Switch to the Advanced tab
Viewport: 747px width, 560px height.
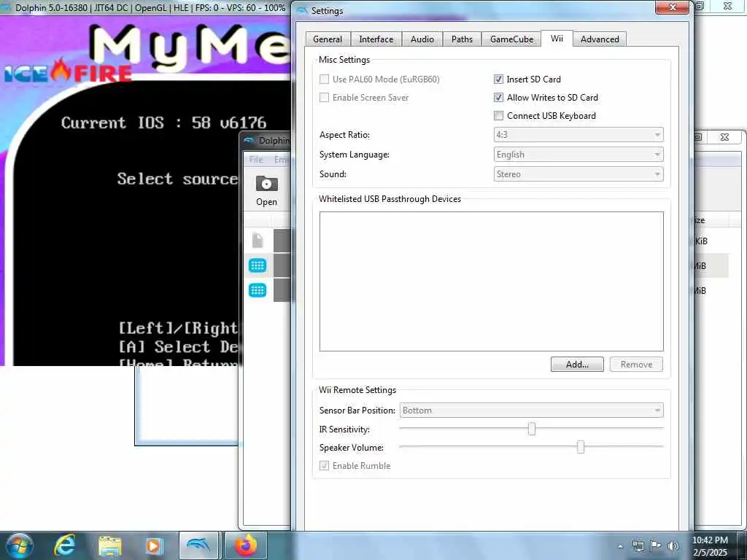click(x=600, y=39)
